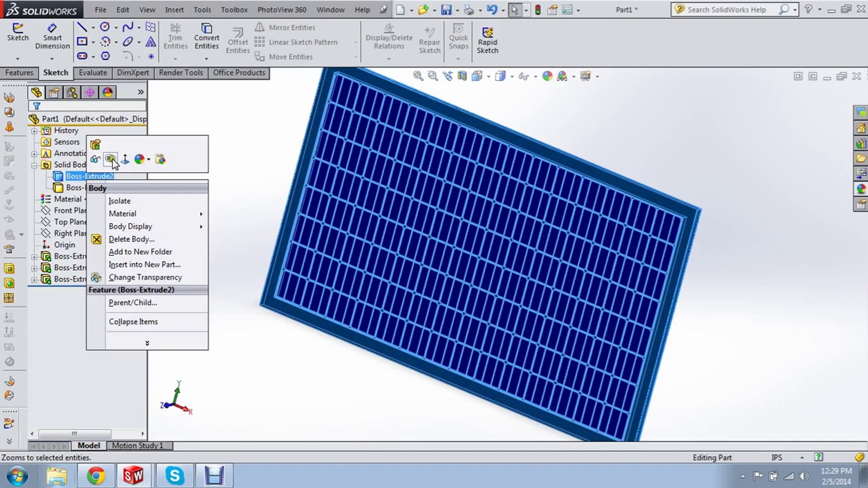Click the Line sketch tool
Image resolution: width=868 pixels, height=488 pixels.
82,28
